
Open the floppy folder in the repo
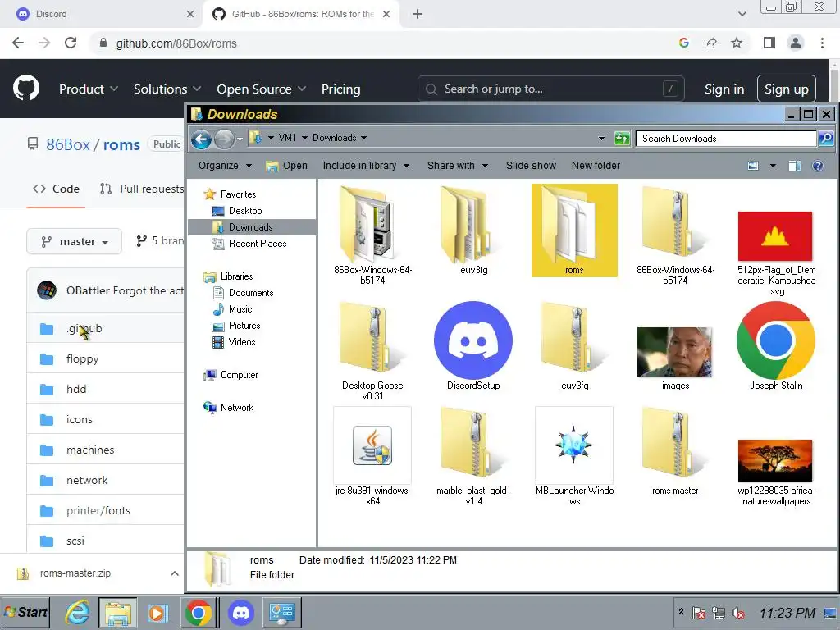click(x=82, y=358)
